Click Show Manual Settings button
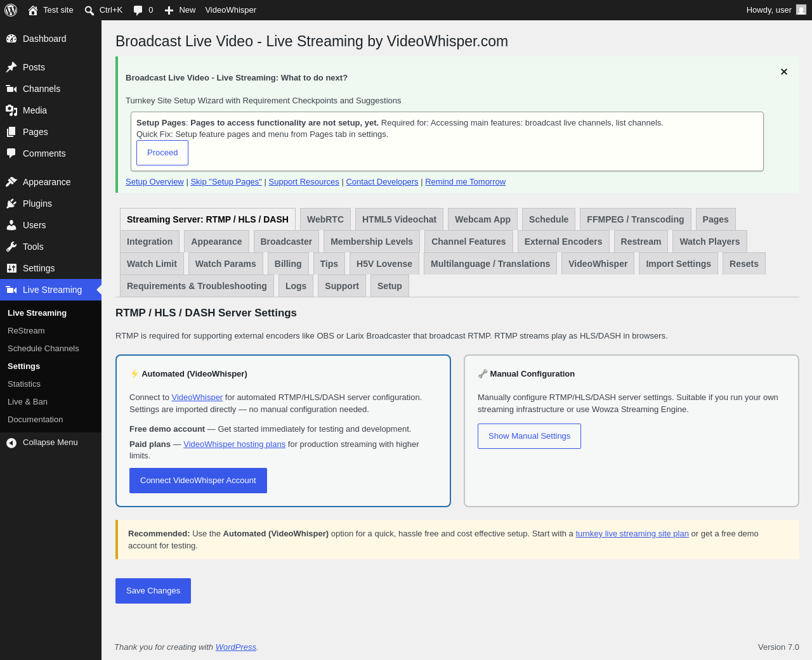 coord(529,436)
